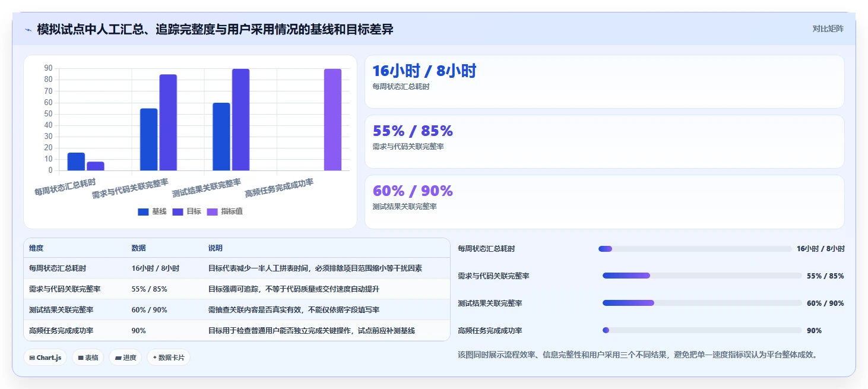Click the header title 模拟试点中人工汇总
The width and height of the screenshot is (868, 389).
pyautogui.click(x=215, y=29)
